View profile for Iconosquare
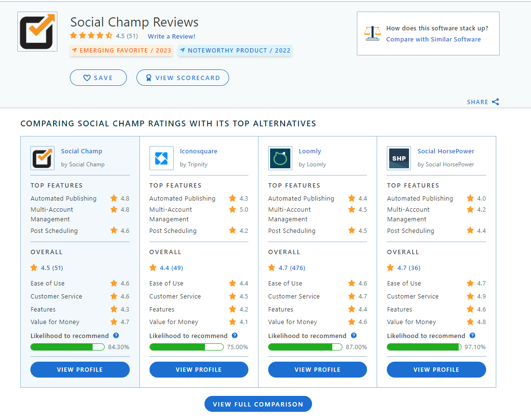531x420 pixels. 199,369
